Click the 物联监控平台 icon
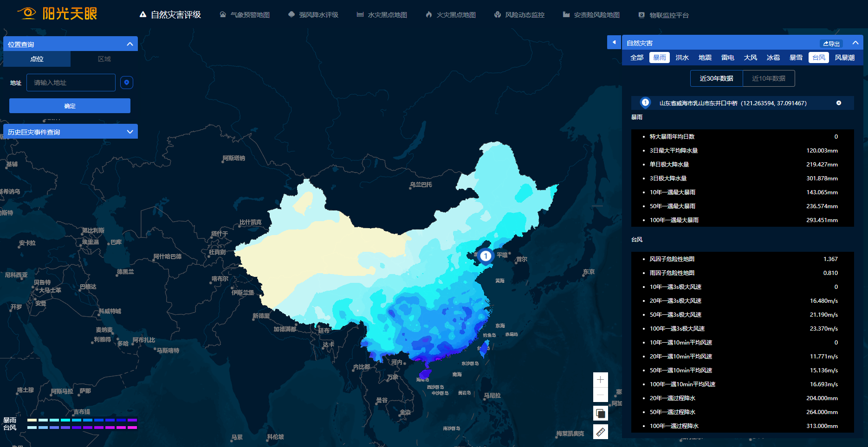Viewport: 868px width, 447px height. coord(641,15)
